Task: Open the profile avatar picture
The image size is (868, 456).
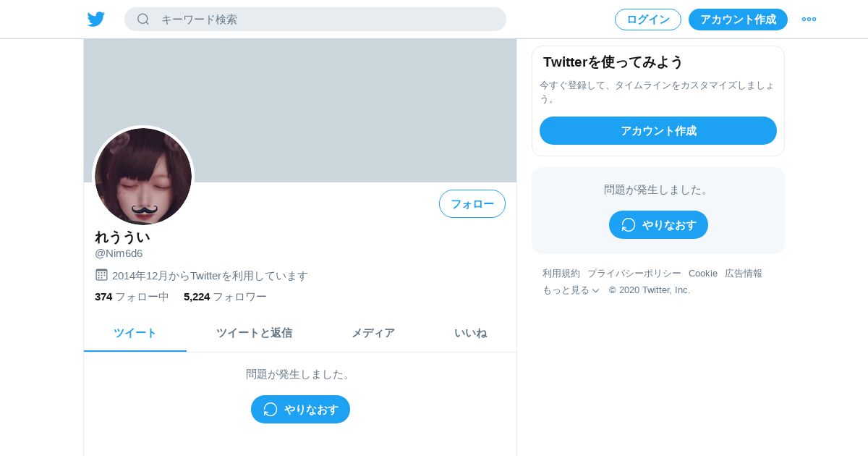Action: pyautogui.click(x=143, y=176)
